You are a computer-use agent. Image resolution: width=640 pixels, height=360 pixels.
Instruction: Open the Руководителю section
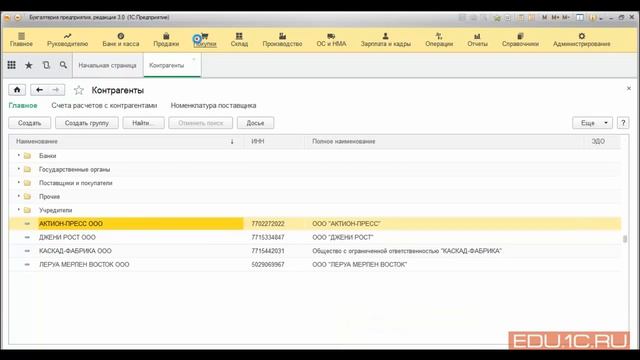[x=67, y=40]
